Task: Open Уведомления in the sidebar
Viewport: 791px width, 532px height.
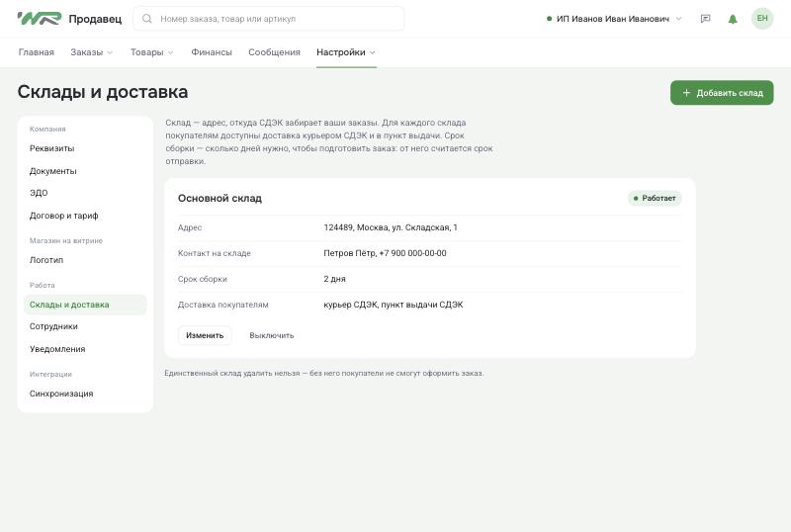Action: pyautogui.click(x=57, y=349)
